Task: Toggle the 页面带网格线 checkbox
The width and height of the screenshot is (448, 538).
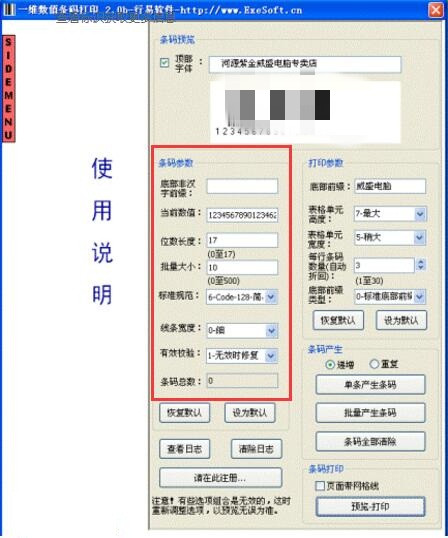Action: tap(320, 486)
